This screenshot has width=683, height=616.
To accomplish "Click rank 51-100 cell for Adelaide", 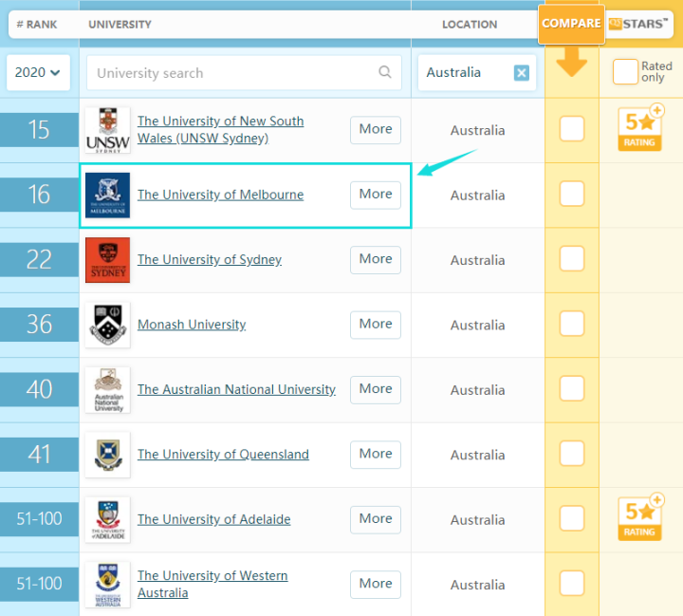I will 39,519.
